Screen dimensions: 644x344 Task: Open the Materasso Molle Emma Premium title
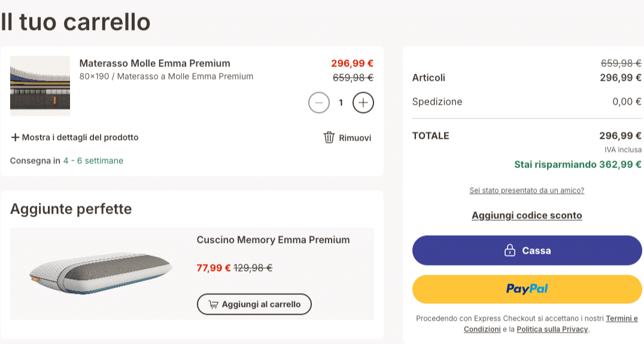pos(154,63)
